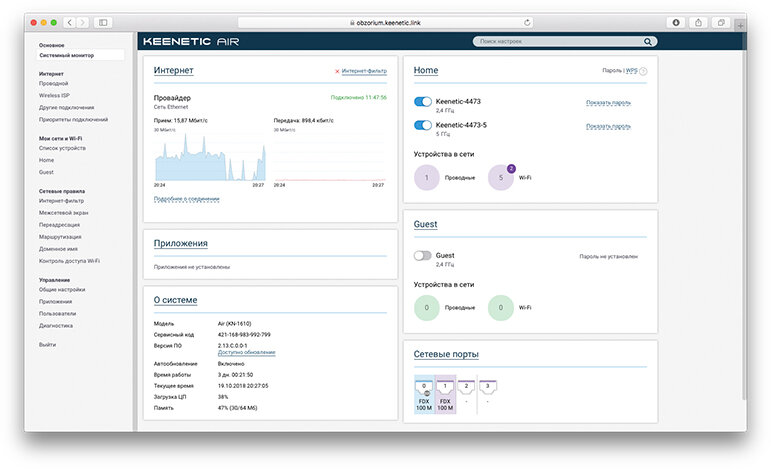Open Guest in the sidebar
The height and width of the screenshot is (469, 771).
(x=46, y=172)
